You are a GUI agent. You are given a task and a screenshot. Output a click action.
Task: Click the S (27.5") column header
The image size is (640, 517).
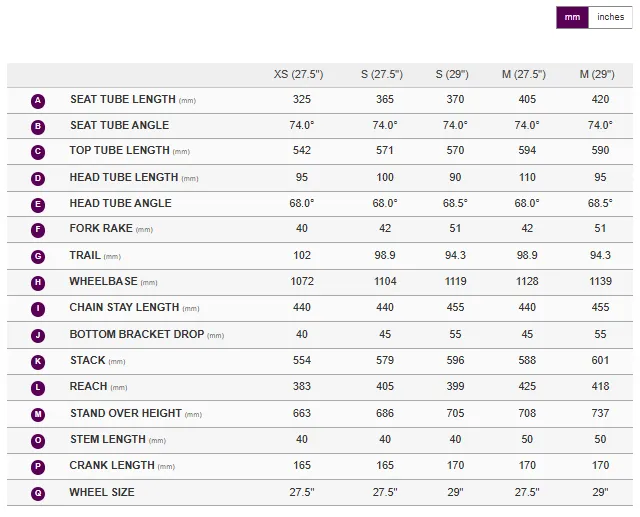click(x=382, y=74)
